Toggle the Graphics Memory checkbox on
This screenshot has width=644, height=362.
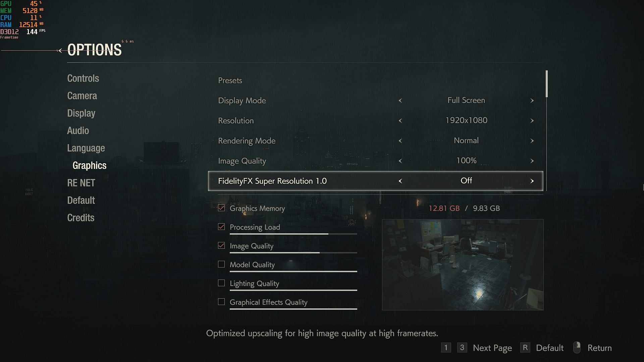pos(221,208)
